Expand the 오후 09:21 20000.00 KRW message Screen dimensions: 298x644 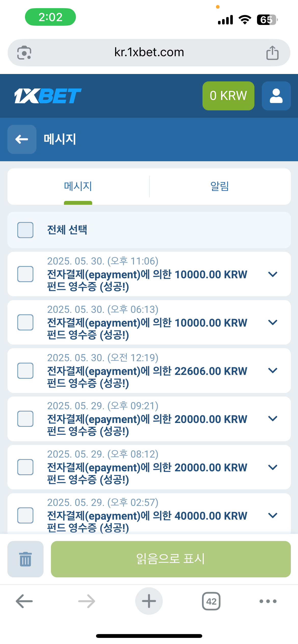coord(273,419)
